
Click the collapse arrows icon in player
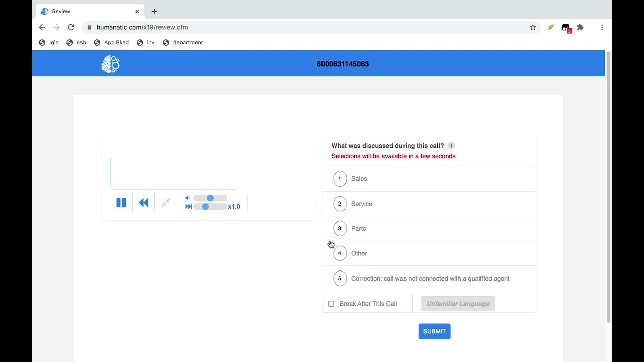pyautogui.click(x=166, y=203)
